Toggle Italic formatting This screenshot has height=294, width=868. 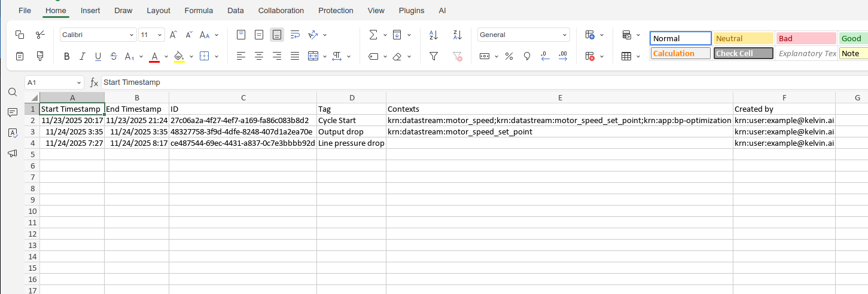pos(82,56)
